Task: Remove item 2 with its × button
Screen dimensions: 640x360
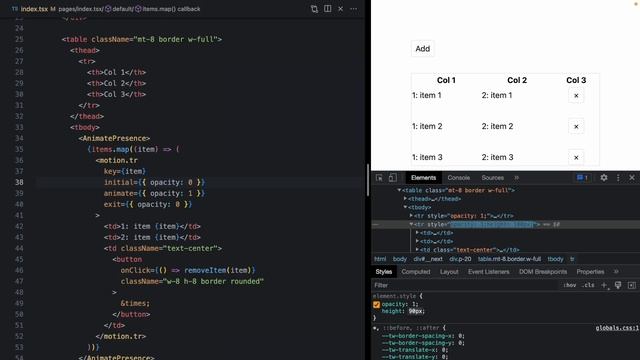Action: [576, 127]
